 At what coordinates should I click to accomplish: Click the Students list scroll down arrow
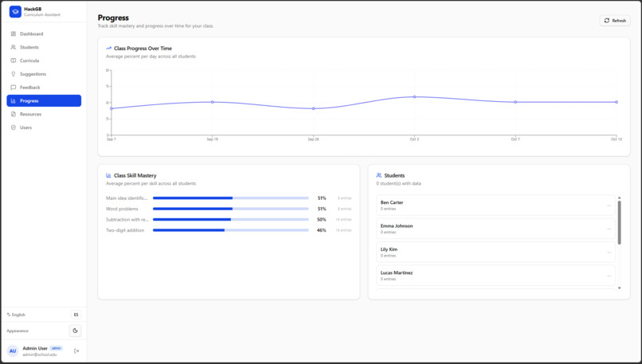pos(619,288)
